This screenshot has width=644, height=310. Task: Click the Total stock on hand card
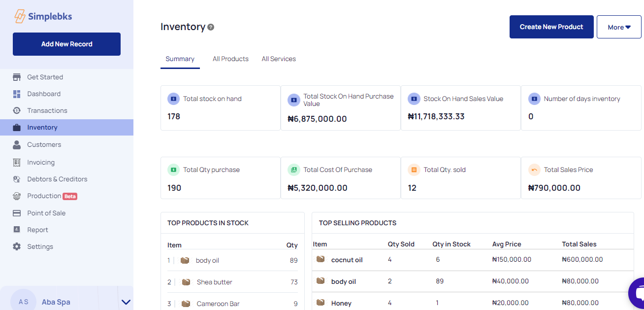click(x=220, y=108)
